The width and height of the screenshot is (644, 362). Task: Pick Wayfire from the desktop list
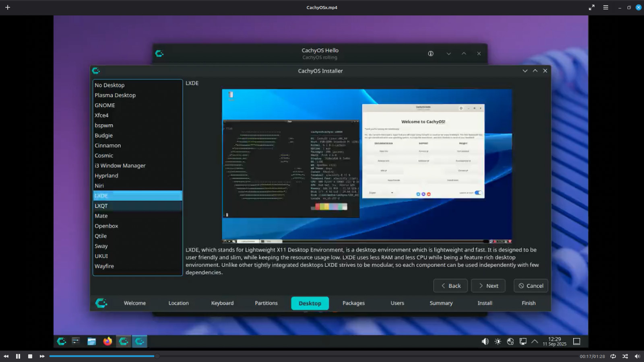[x=138, y=266]
